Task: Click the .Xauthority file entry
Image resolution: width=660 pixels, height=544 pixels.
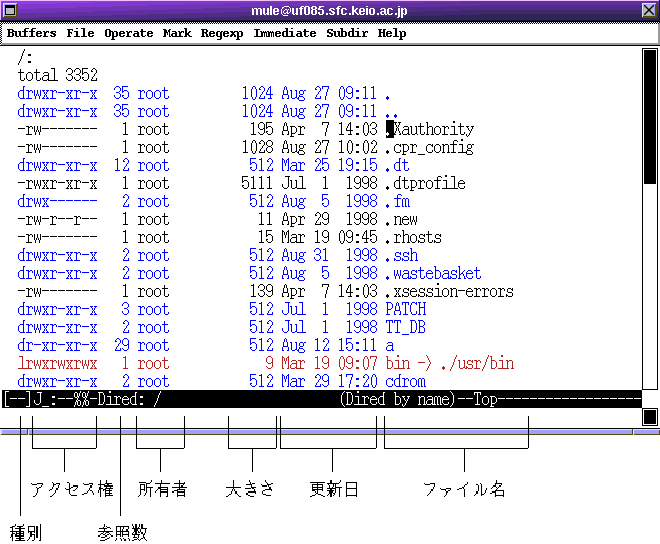Action: [430, 129]
